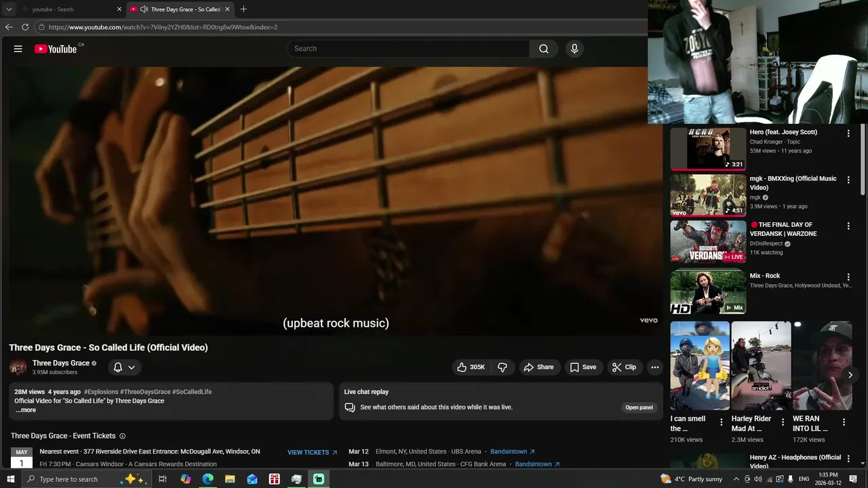Viewport: 868px width, 488px height.
Task: Open options for Harley Rider Short
Action: (x=783, y=422)
